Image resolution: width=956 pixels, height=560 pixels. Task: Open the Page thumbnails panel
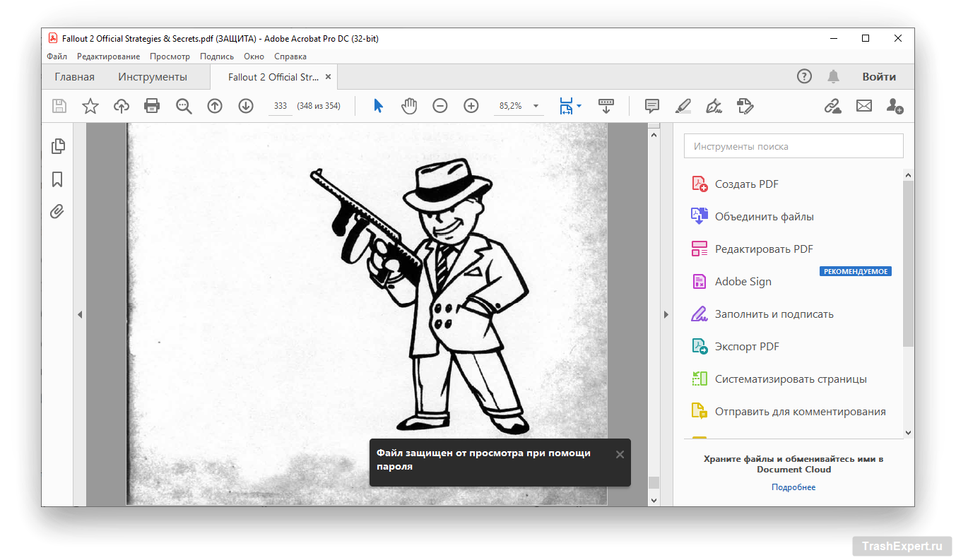(58, 146)
